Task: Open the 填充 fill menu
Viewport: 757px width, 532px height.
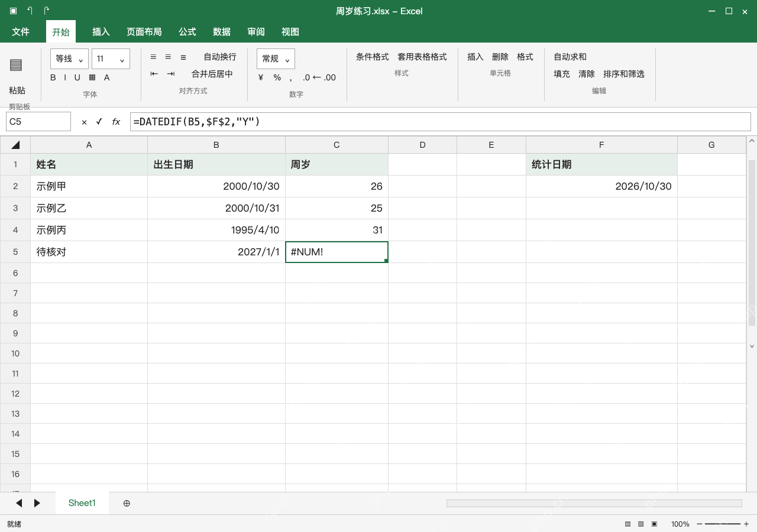Action: 562,74
